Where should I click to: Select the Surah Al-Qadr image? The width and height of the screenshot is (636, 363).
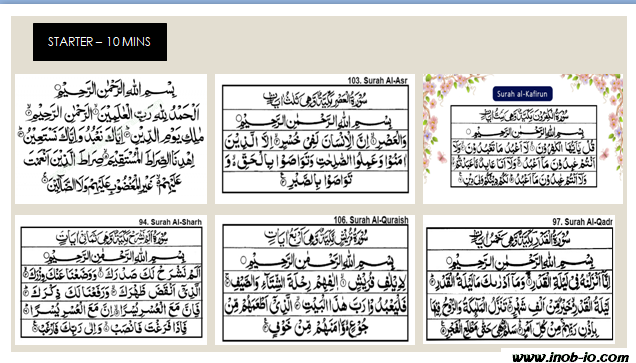tap(519, 280)
